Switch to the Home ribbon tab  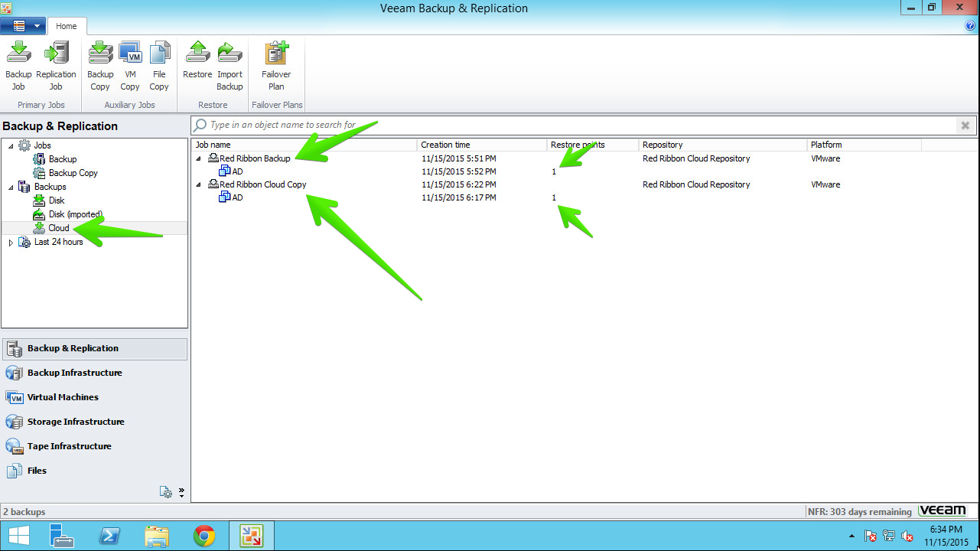pos(66,26)
